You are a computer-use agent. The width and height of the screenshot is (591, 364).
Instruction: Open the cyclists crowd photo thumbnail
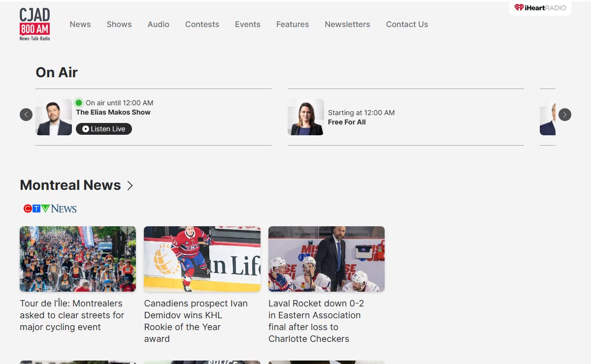[78, 259]
